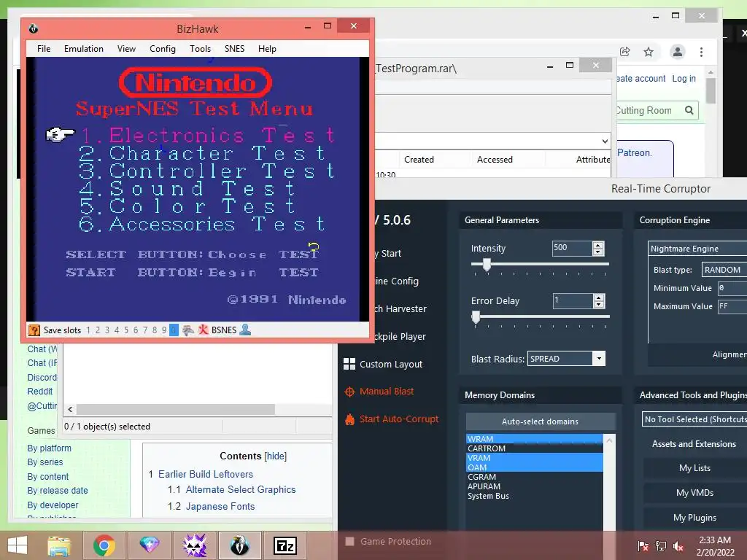Click the Error Delay slider handle
This screenshot has height=560, width=747.
[476, 317]
